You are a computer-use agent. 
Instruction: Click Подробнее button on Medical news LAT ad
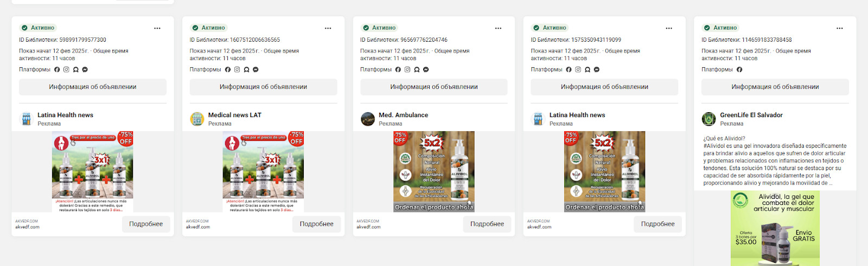pyautogui.click(x=317, y=224)
